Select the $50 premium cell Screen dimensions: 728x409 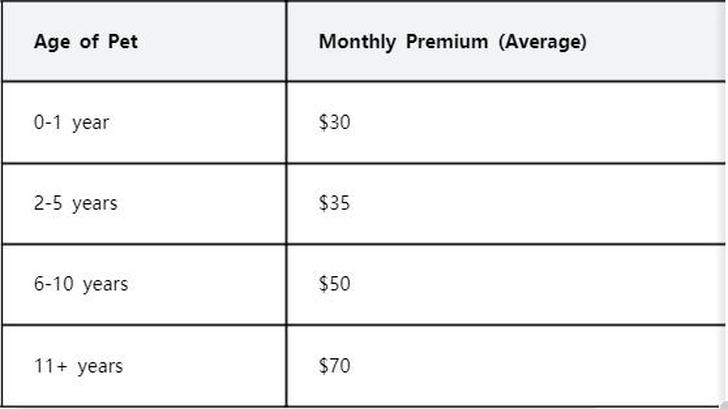[x=506, y=285]
